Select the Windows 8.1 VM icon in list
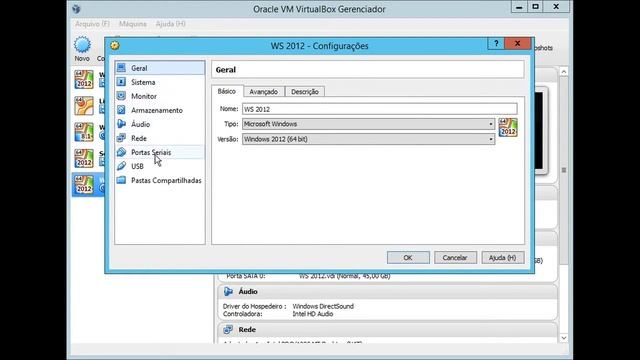640x360 pixels. 84,132
